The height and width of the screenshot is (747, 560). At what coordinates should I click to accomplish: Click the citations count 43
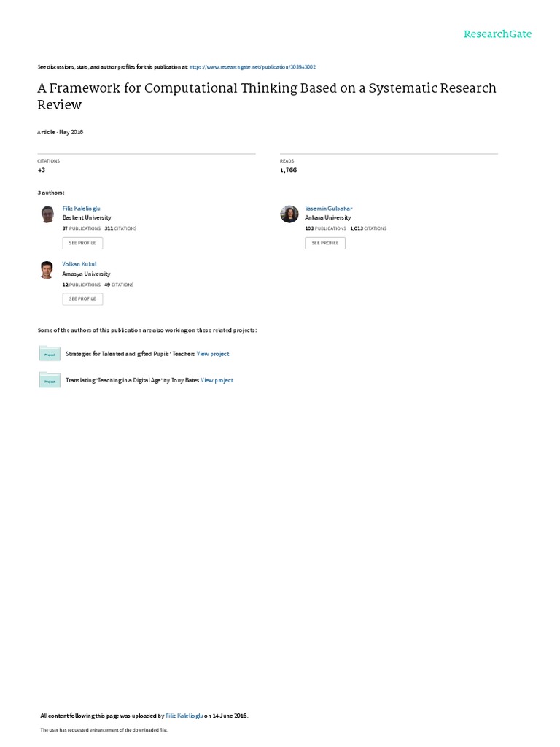42,170
